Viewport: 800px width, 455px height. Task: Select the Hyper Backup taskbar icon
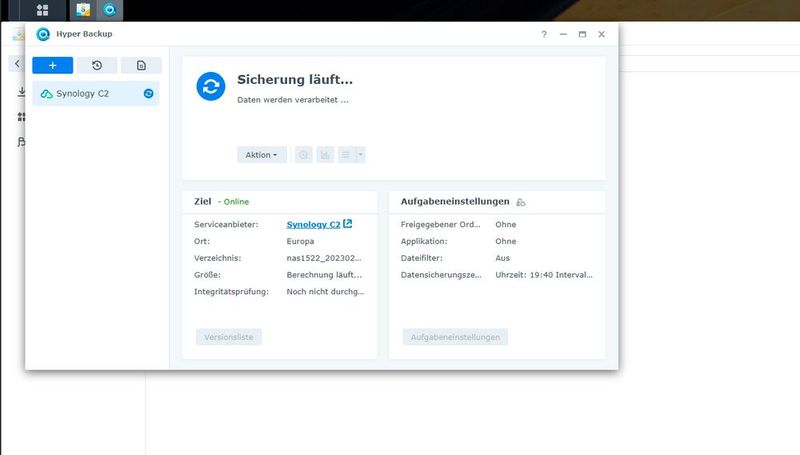tap(110, 10)
